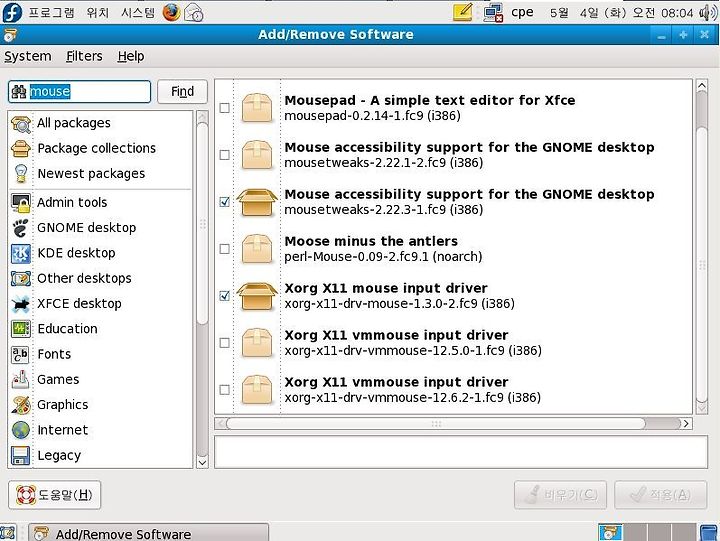Screen dimensions: 720x541
Task: Click the 비우기(C) clear button
Action: [x=560, y=495]
